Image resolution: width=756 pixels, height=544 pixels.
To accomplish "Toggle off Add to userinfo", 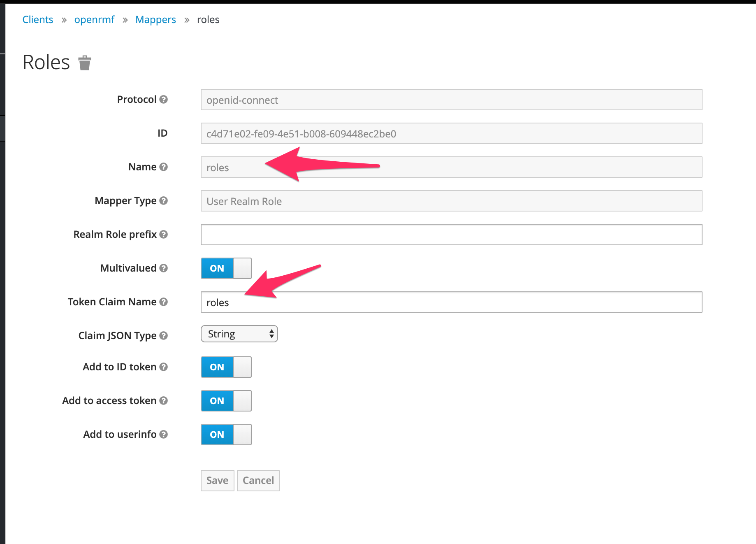I will (x=225, y=435).
